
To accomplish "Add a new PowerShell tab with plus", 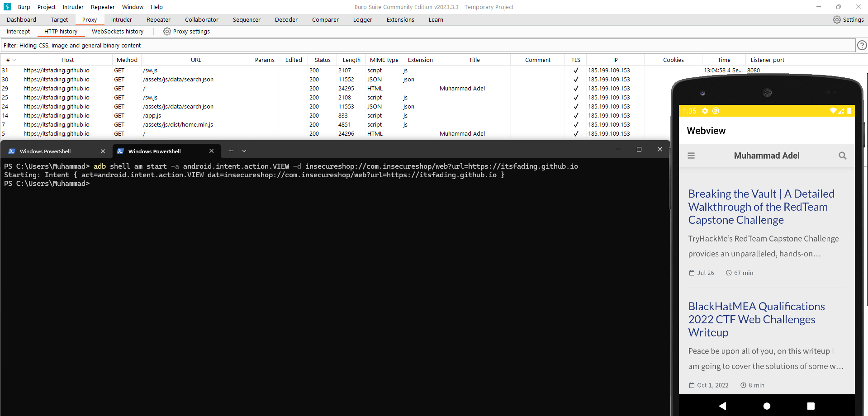I will [x=231, y=151].
